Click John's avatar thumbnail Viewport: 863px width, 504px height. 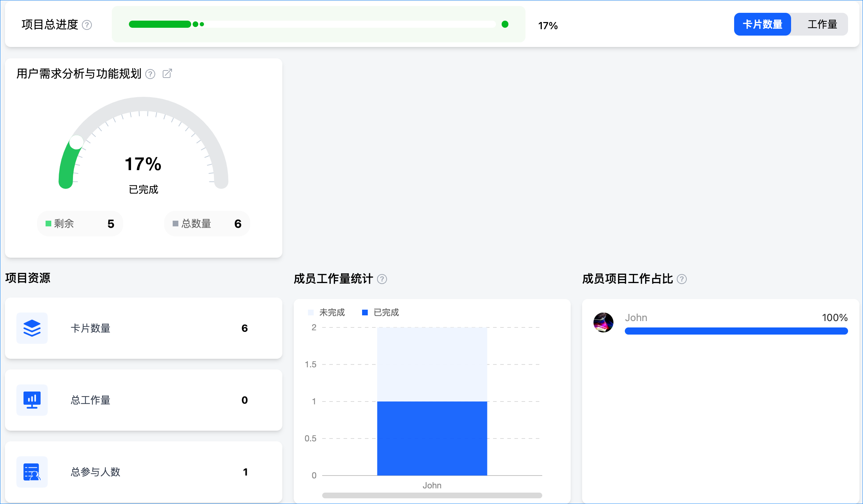tap(603, 322)
